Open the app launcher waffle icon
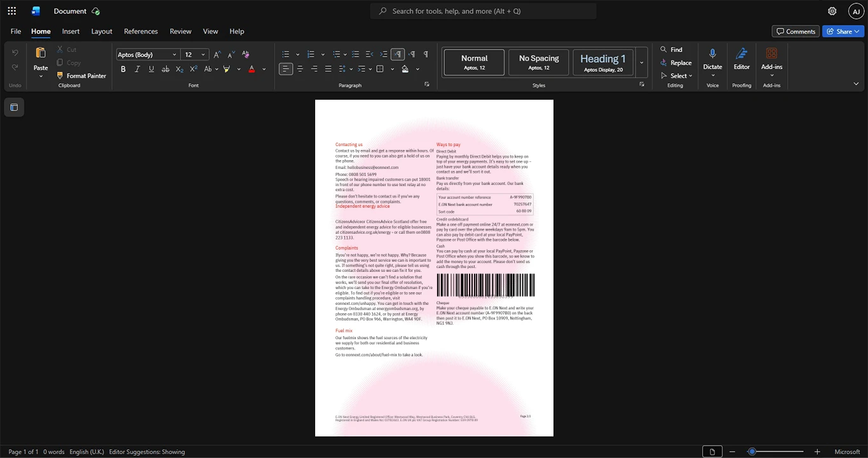 coord(11,11)
